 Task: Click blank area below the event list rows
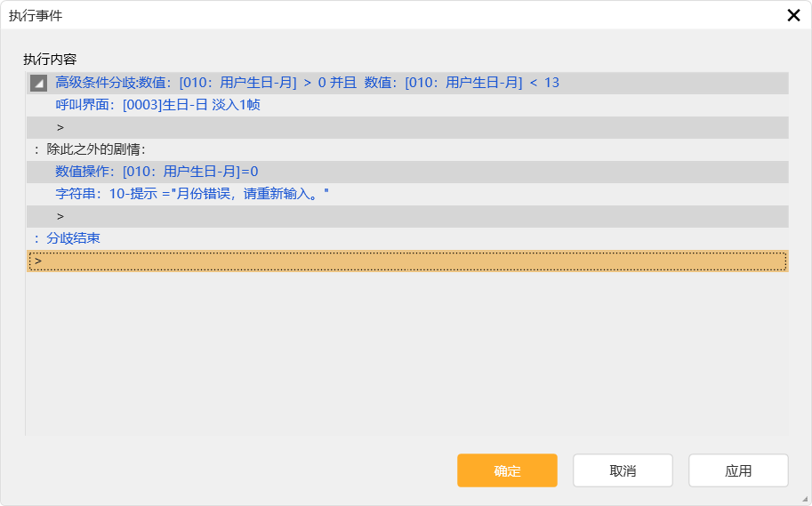click(407, 356)
